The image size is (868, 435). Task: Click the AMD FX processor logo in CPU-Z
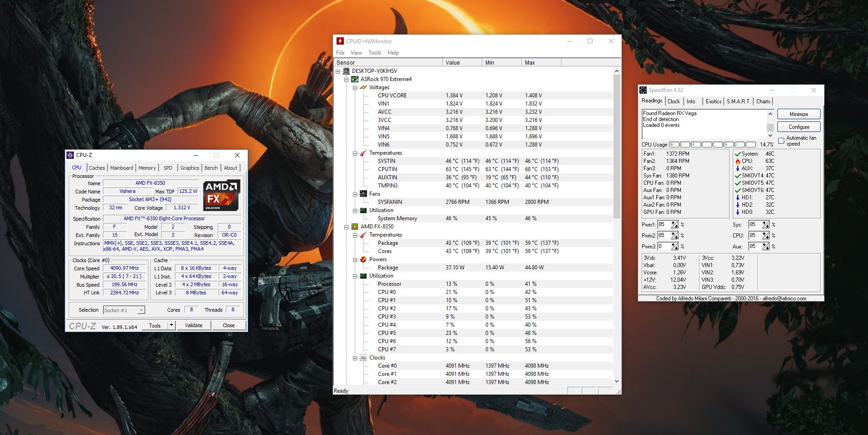[221, 196]
